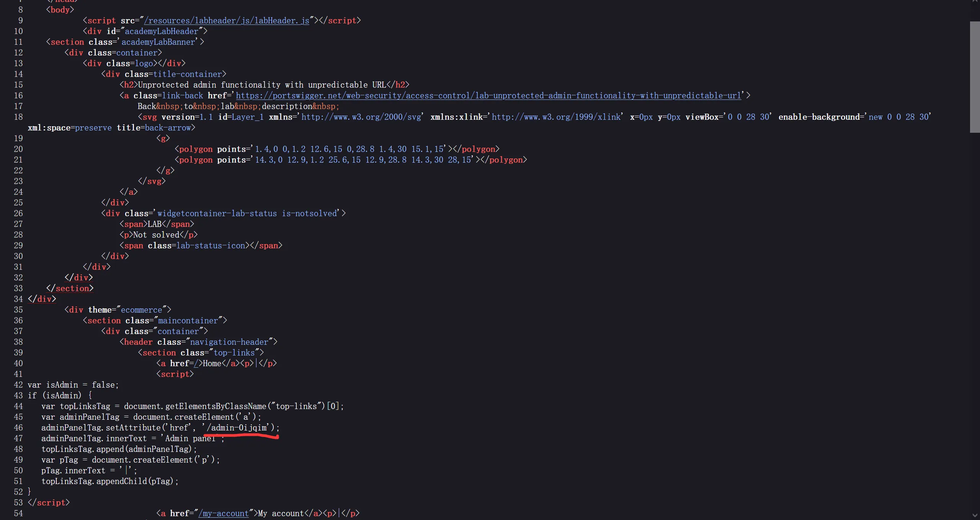
Task: Click the vertical scrollbar thumb
Action: coord(975,77)
